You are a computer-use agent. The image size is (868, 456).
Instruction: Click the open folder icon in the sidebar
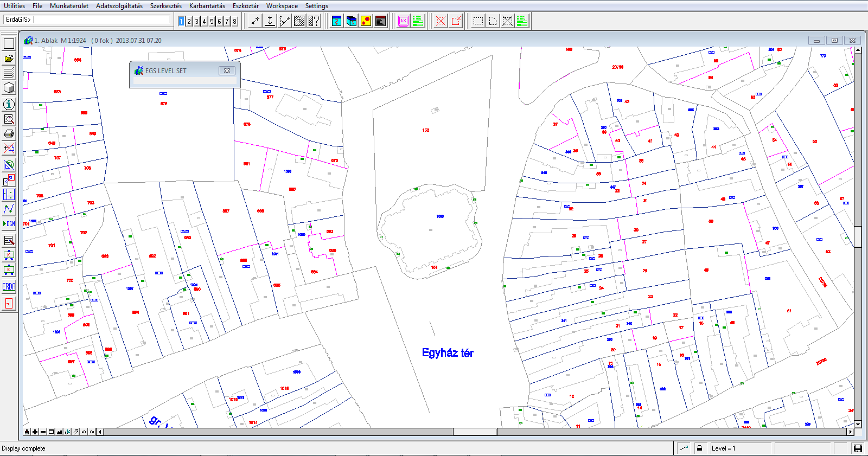pyautogui.click(x=9, y=59)
